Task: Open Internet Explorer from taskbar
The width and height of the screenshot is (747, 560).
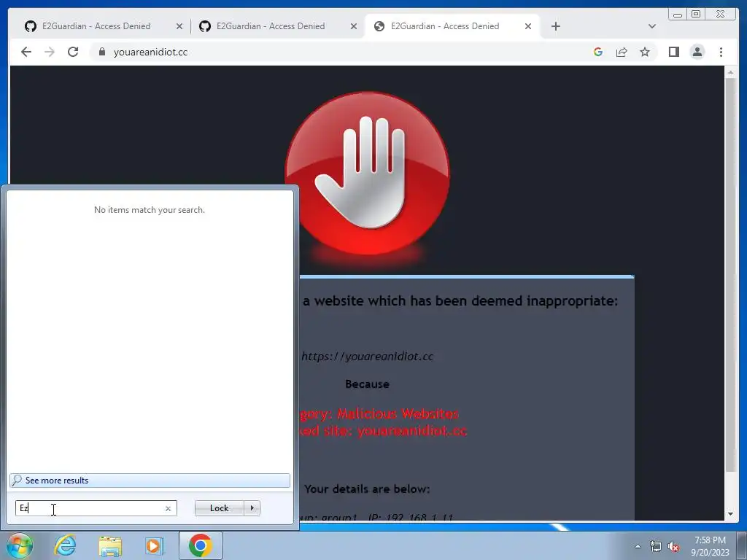Action: tap(65, 545)
